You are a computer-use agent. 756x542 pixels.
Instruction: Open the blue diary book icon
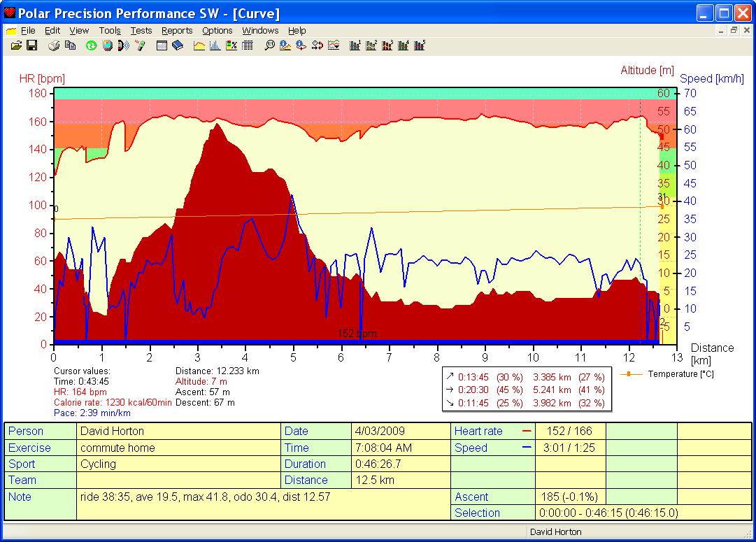click(177, 46)
